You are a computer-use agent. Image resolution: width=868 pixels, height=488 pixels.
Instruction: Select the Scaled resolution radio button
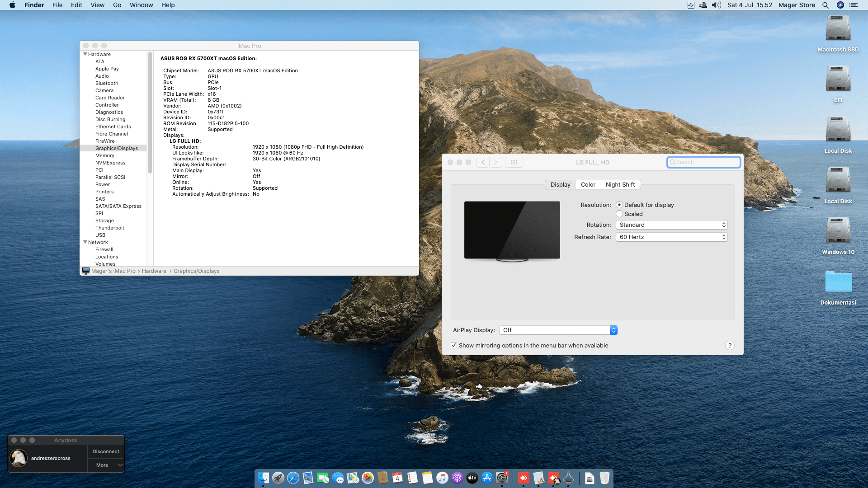click(x=619, y=214)
